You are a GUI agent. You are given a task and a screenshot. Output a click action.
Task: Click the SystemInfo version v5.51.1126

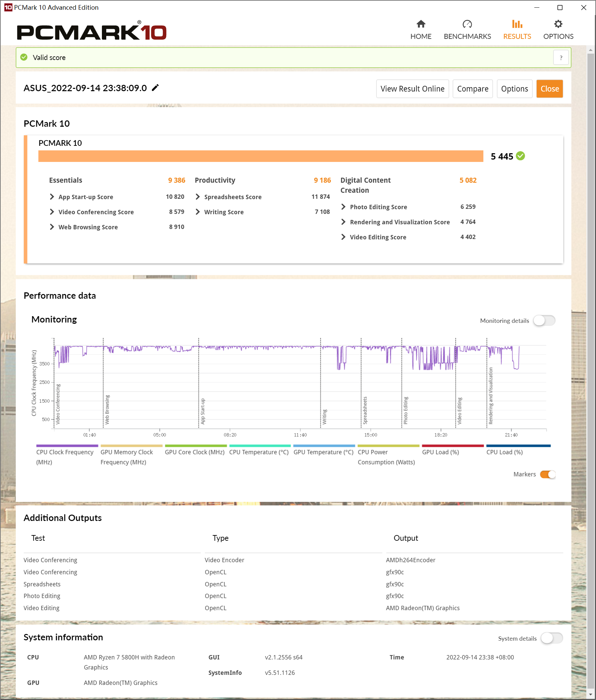[x=280, y=672]
